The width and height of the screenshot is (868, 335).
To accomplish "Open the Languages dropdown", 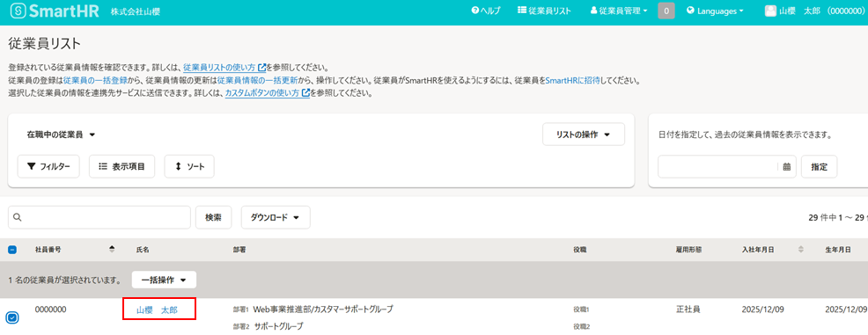I will coord(715,11).
